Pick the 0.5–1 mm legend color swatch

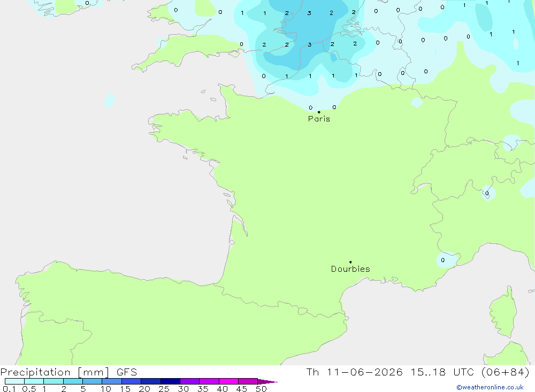[34, 381]
